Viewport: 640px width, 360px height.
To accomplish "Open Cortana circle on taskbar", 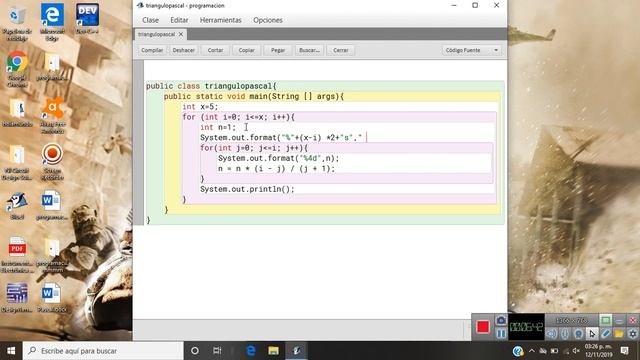I will click(x=195, y=351).
